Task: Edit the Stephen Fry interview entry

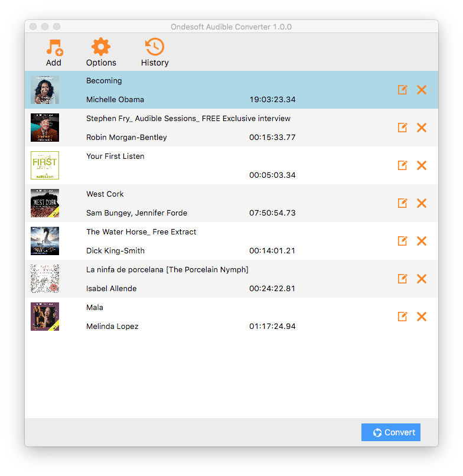Action: pos(403,128)
